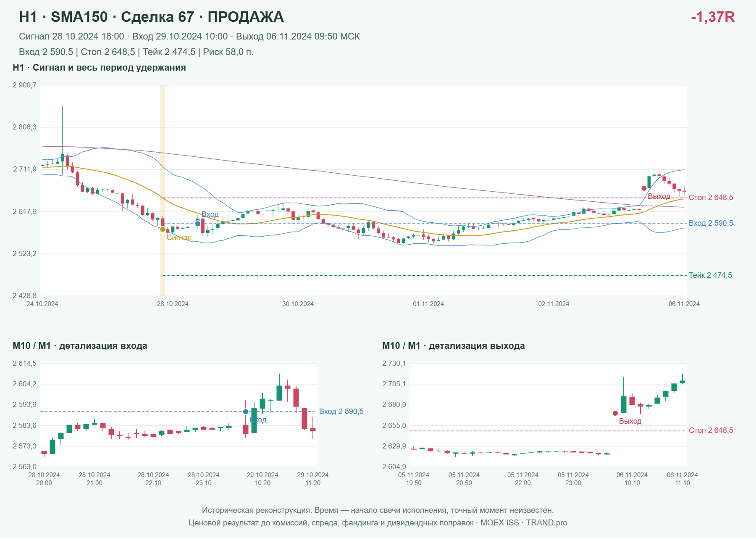Click the 2 806,3 axis value
This screenshot has width=756, height=538.
(x=24, y=127)
